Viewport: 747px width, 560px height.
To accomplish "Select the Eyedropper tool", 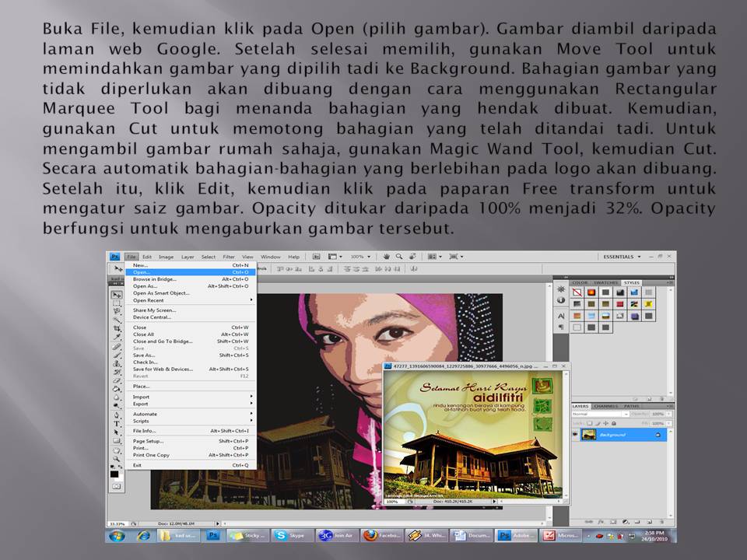I will tap(117, 337).
